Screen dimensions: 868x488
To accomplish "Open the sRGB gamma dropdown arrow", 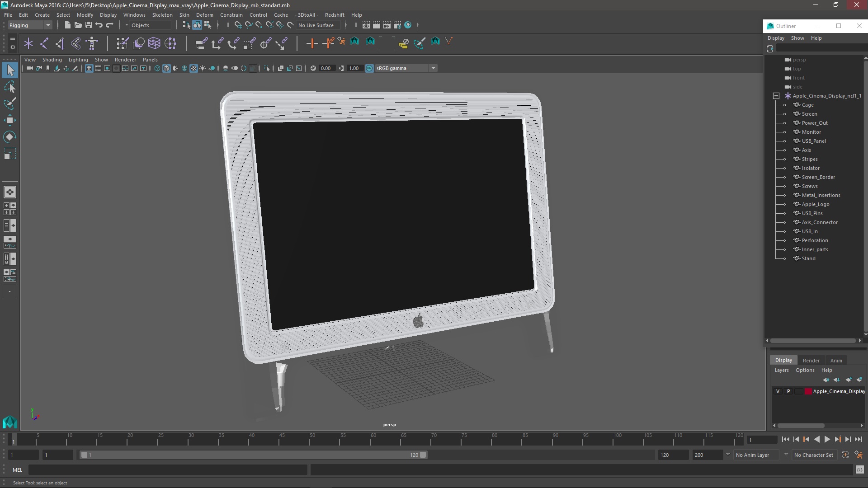I will (433, 68).
